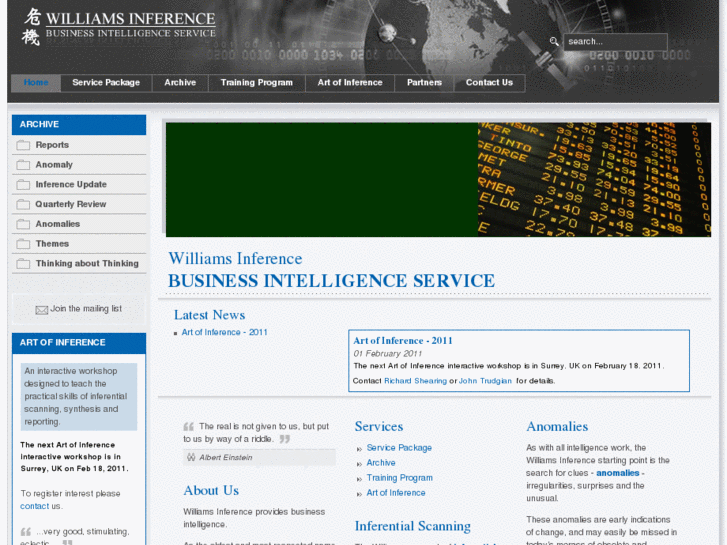Click the ARCHIVE sidebar header
This screenshot has width=727, height=545.
coord(79,125)
